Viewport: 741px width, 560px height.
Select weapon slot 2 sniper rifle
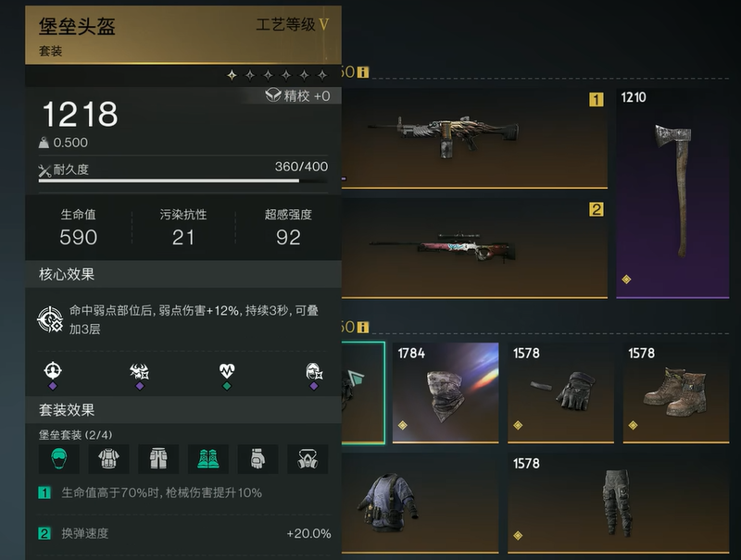(x=474, y=248)
